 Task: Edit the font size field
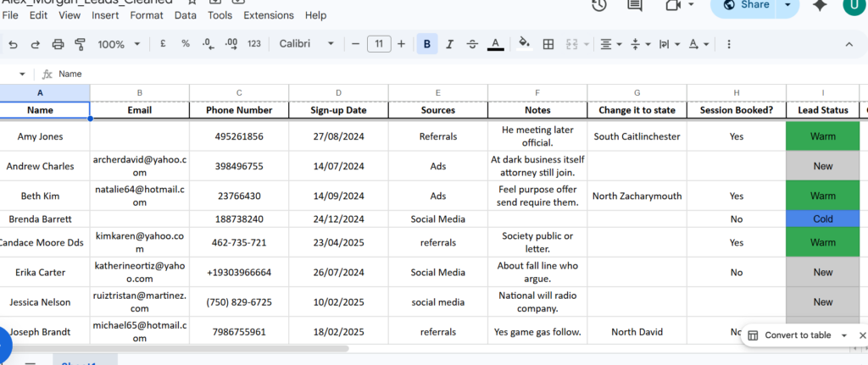(x=379, y=44)
